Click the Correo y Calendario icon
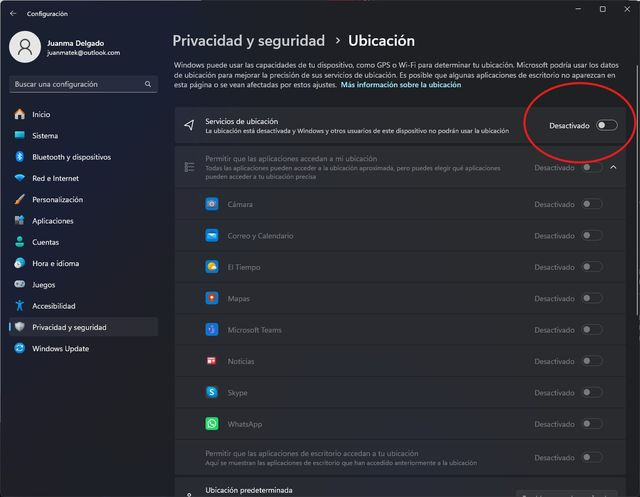 point(212,236)
